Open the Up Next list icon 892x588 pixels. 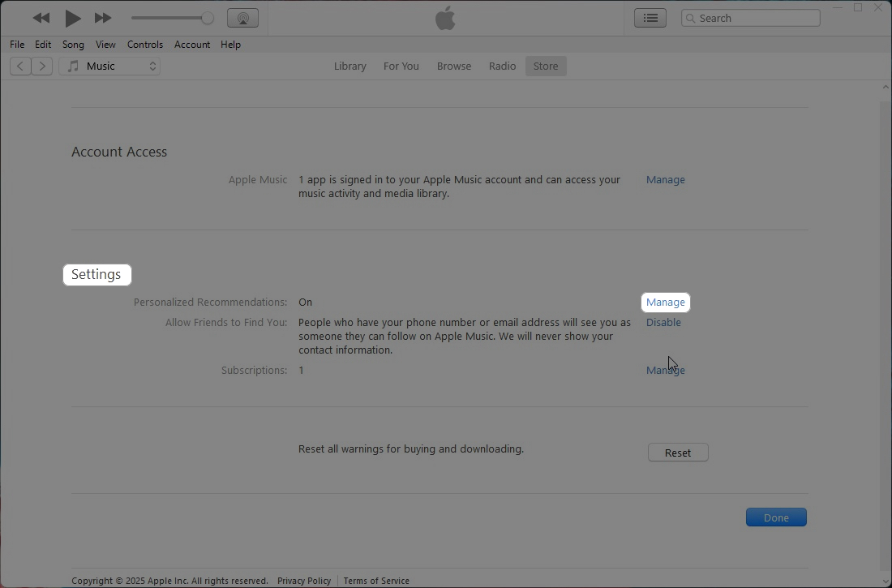point(650,17)
